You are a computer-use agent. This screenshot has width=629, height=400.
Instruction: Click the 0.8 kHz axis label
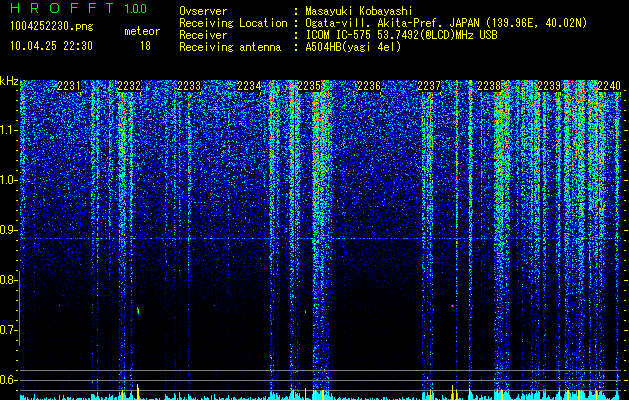coord(9,280)
